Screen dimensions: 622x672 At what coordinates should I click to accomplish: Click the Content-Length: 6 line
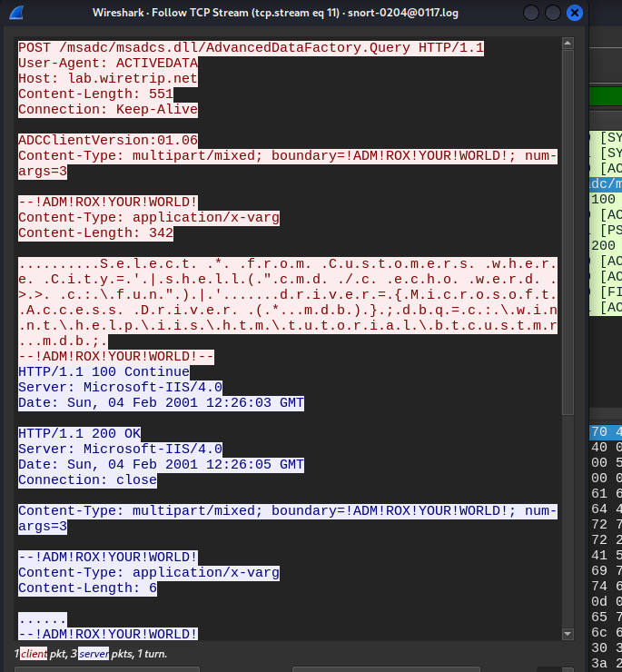(x=87, y=588)
